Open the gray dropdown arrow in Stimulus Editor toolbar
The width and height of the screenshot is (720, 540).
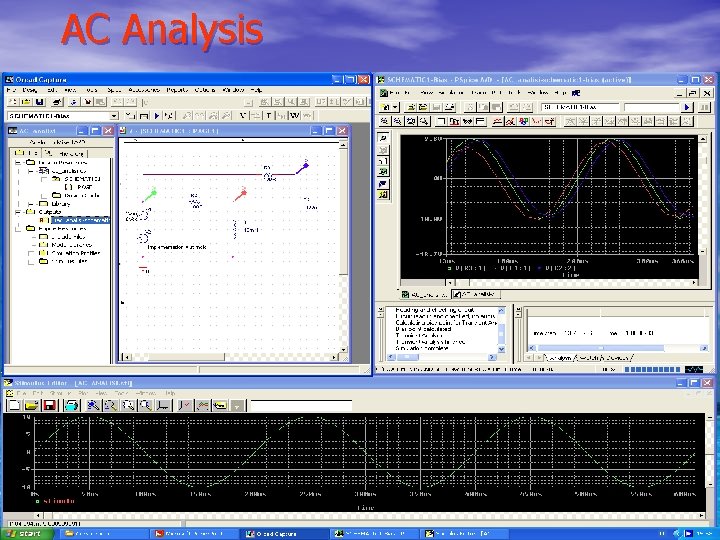coord(237,405)
